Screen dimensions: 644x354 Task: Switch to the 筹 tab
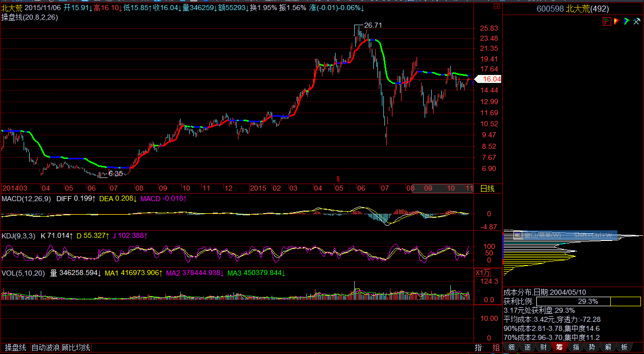[x=559, y=347]
